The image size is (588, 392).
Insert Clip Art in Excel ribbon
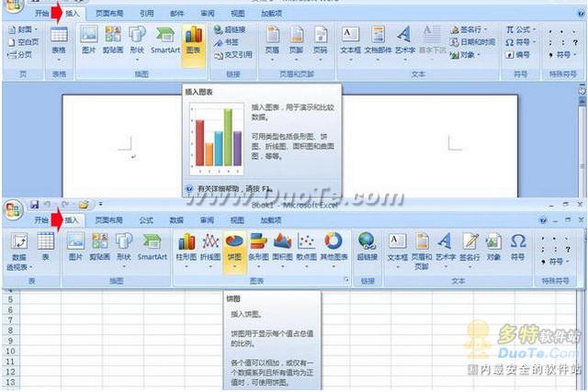point(100,247)
